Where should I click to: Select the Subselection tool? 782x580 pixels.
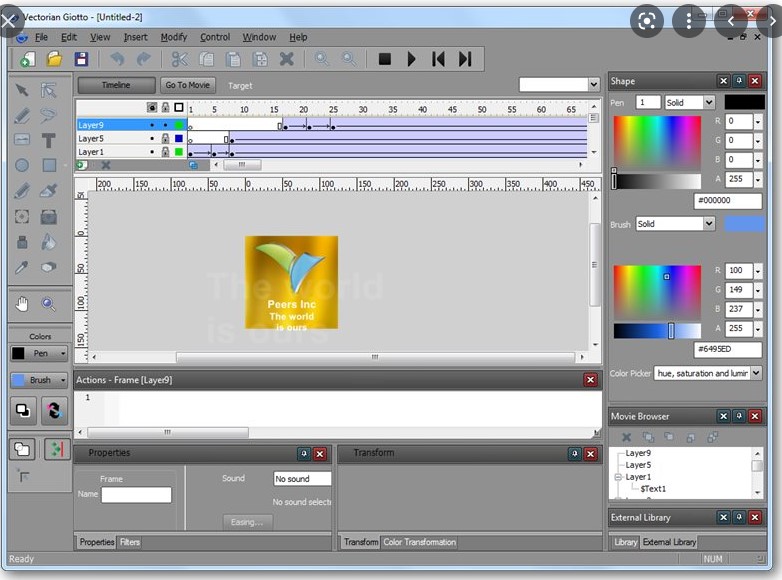48,90
